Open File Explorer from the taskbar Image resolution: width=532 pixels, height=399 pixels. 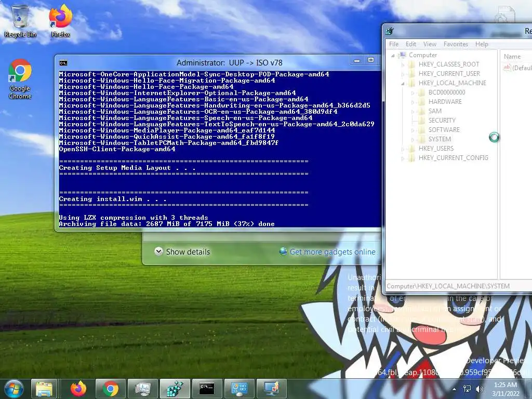44,389
